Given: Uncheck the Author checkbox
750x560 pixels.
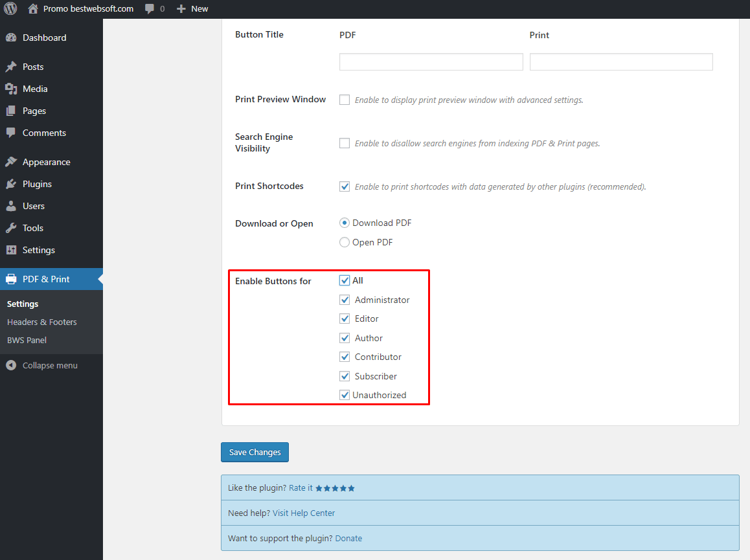Looking at the screenshot, I should click(345, 338).
